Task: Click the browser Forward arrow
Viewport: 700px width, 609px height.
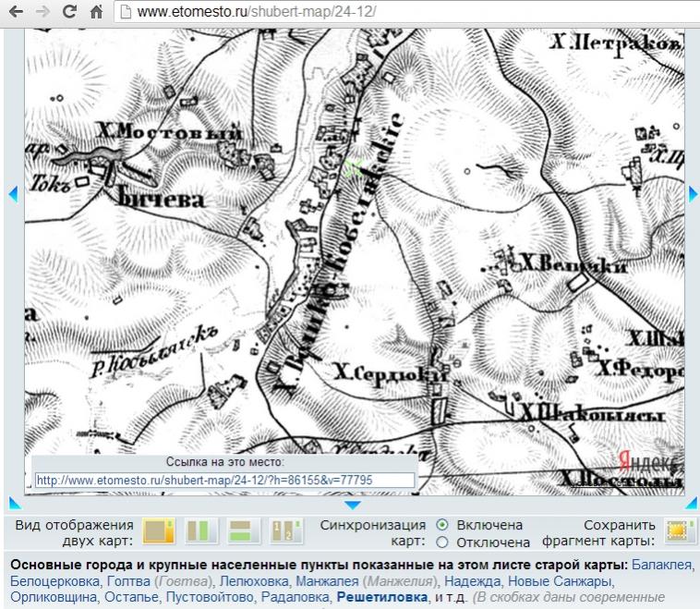Action: click(42, 14)
